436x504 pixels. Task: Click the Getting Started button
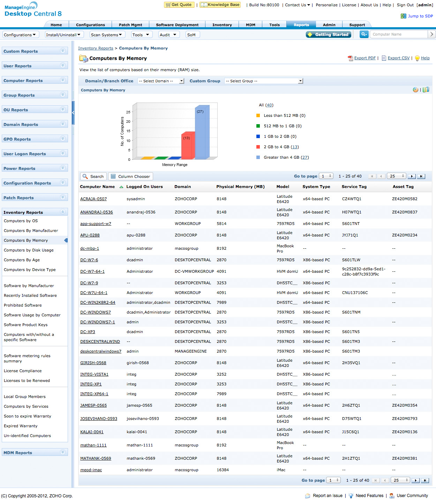pyautogui.click(x=328, y=35)
